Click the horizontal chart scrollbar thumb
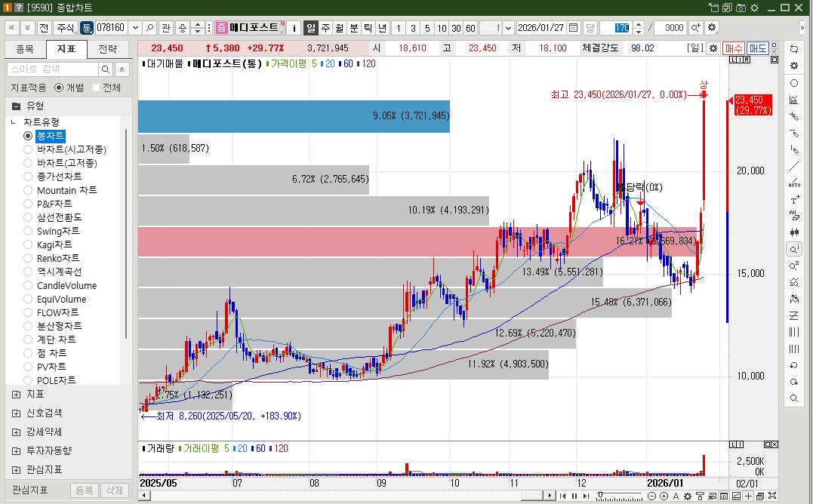Image resolution: width=813 pixels, height=504 pixels. 531,496
